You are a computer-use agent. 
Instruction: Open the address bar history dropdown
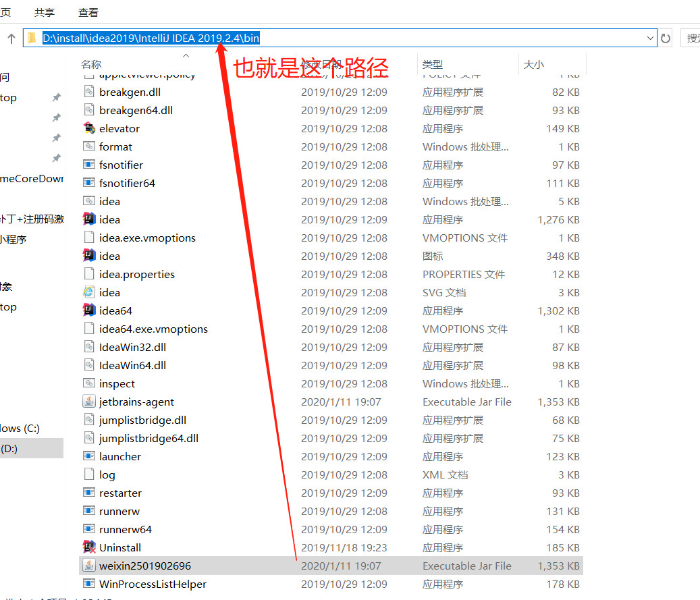650,38
